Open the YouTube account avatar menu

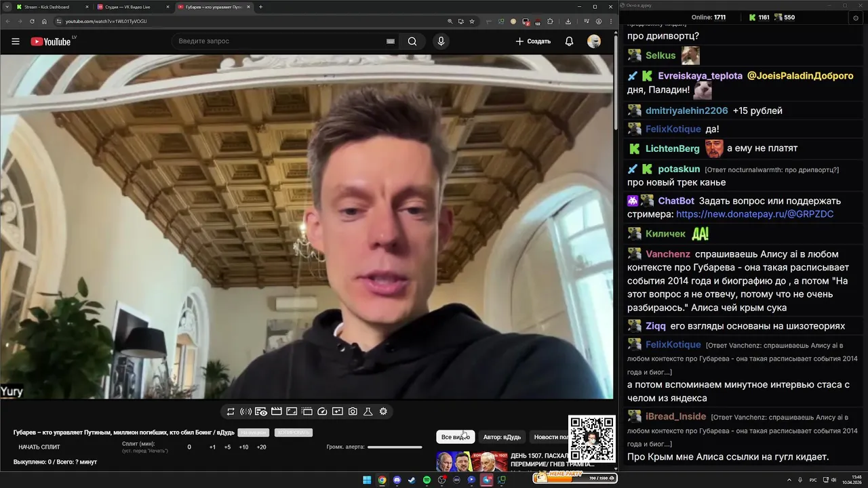point(594,41)
